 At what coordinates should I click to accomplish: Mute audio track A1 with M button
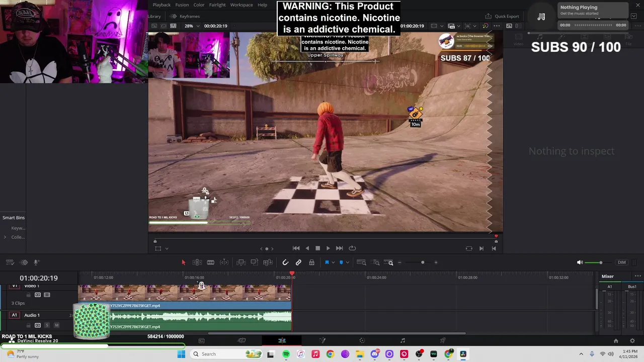pos(56,325)
